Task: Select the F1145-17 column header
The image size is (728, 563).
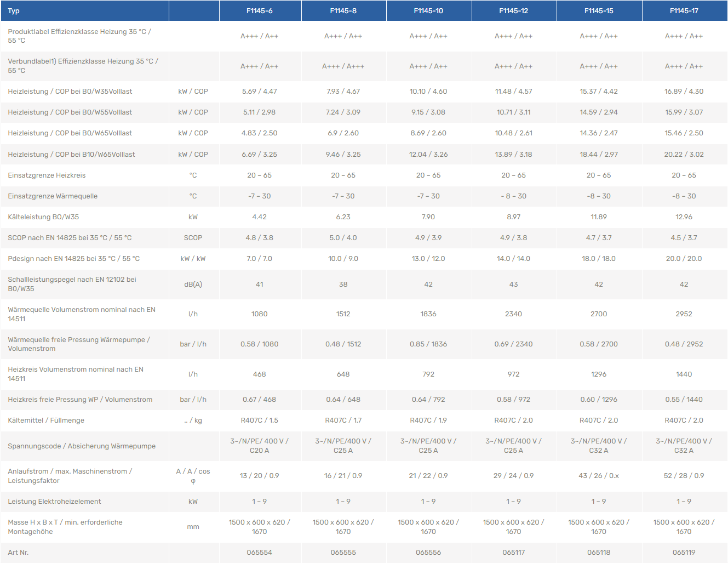Action: click(x=684, y=11)
